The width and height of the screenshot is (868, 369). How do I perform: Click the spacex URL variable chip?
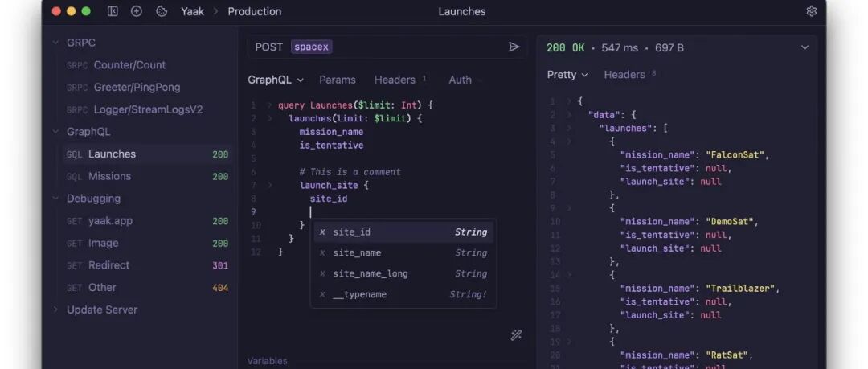point(311,47)
